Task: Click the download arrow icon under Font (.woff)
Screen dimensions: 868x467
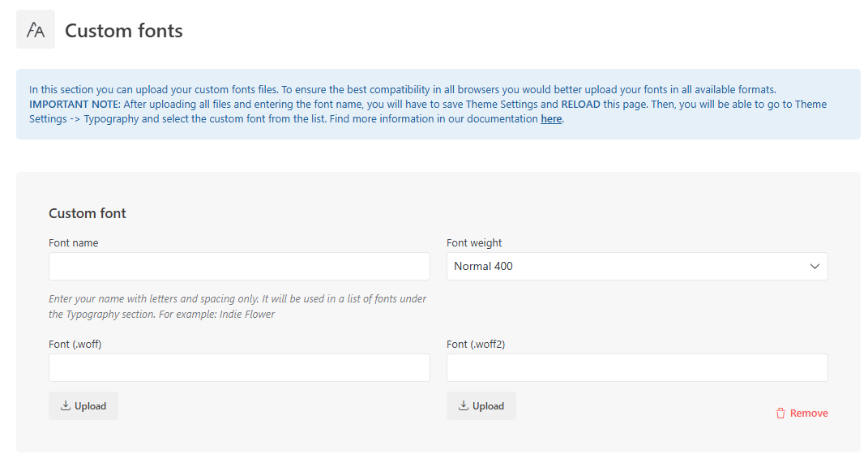Action: point(66,405)
